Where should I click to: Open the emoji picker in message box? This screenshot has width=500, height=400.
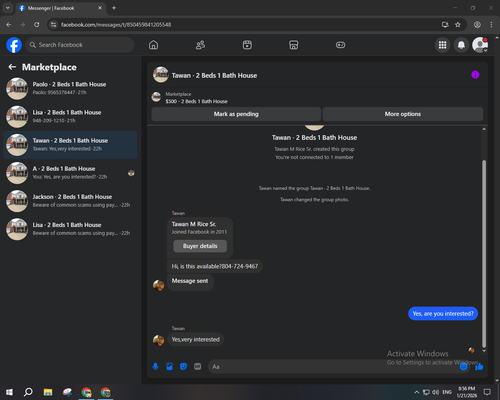463,367
